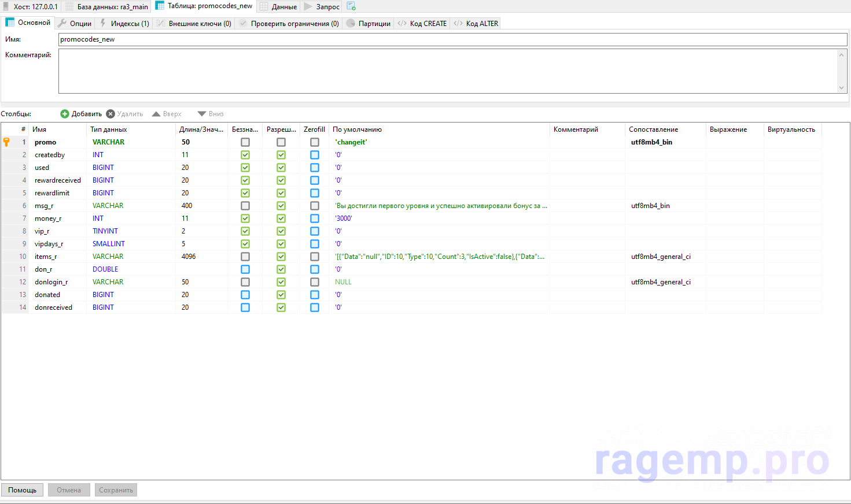This screenshot has height=504, width=851.
Task: Click the Код CREATE code icon
Action: (402, 23)
